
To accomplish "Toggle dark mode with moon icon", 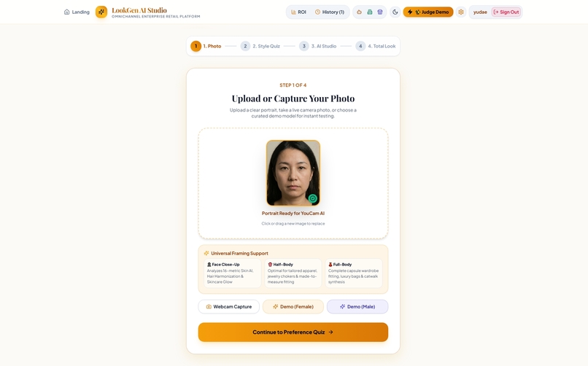I will coord(395,12).
